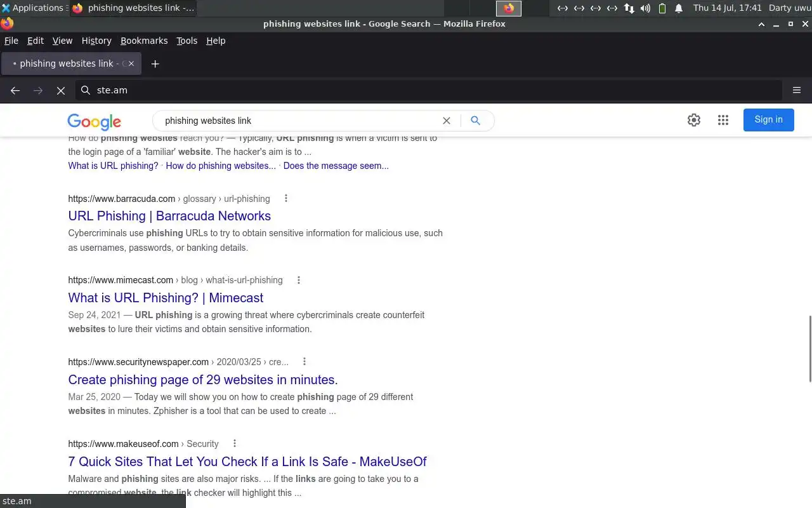Open the Bookmarks menu
Image resolution: width=812 pixels, height=508 pixels.
click(144, 41)
